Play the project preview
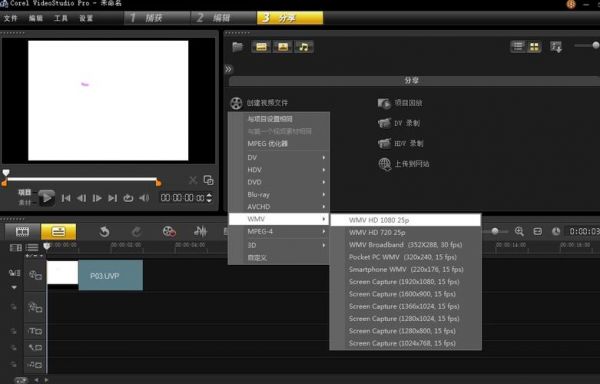600x384 pixels. pyautogui.click(x=47, y=198)
